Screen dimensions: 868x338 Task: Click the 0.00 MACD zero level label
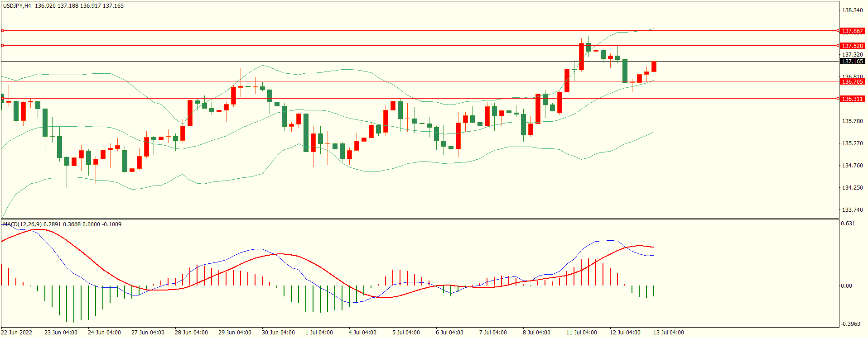coord(846,286)
